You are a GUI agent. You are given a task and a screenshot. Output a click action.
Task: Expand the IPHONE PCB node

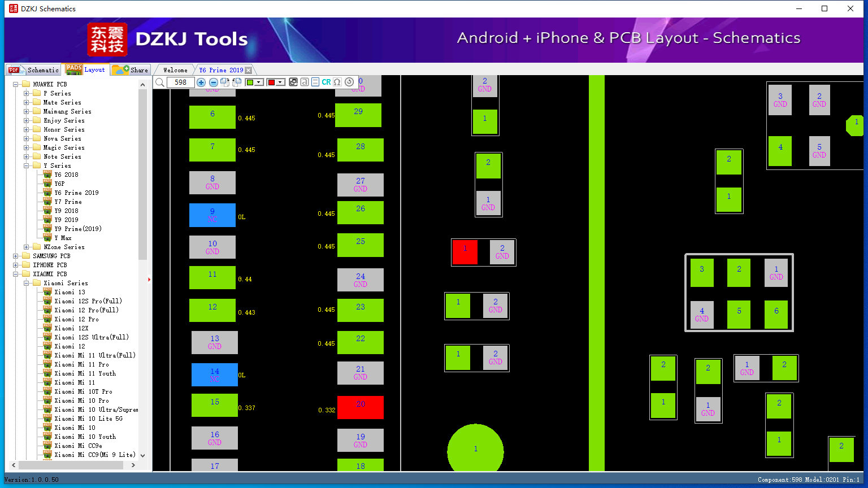click(x=16, y=265)
